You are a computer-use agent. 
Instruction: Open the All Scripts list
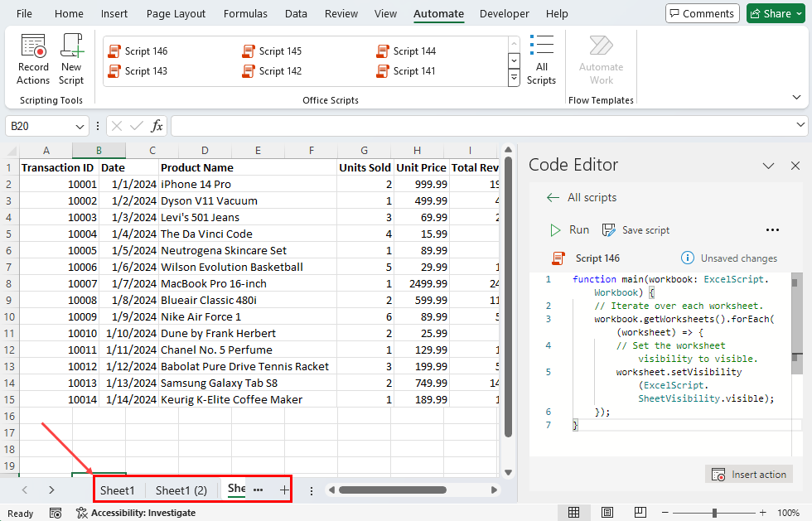(x=541, y=60)
